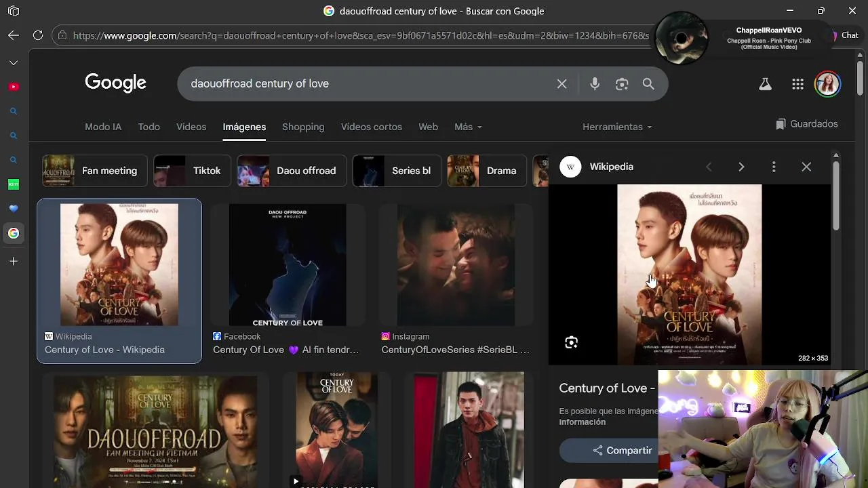868x488 pixels.
Task: Start voice search with microphone icon
Action: (595, 84)
